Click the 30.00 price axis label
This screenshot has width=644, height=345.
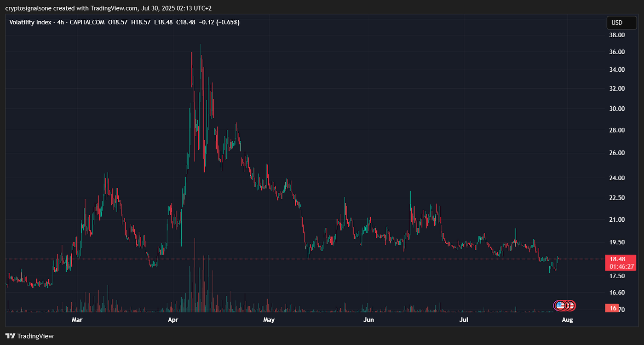617,109
